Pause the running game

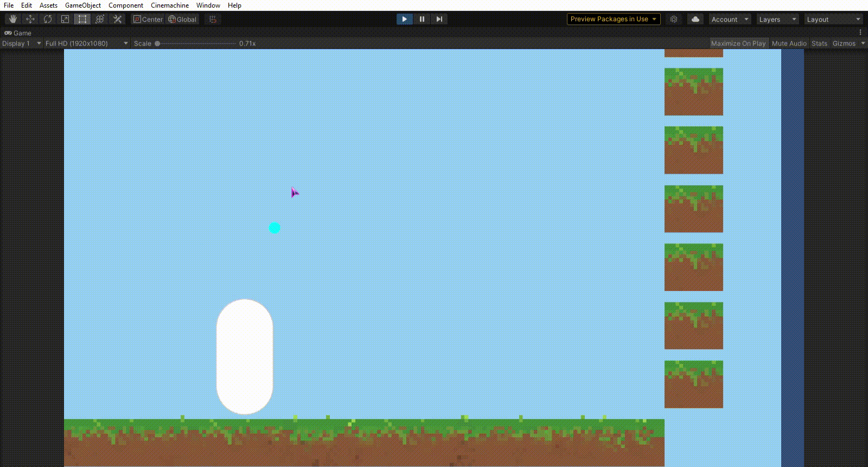pyautogui.click(x=422, y=19)
